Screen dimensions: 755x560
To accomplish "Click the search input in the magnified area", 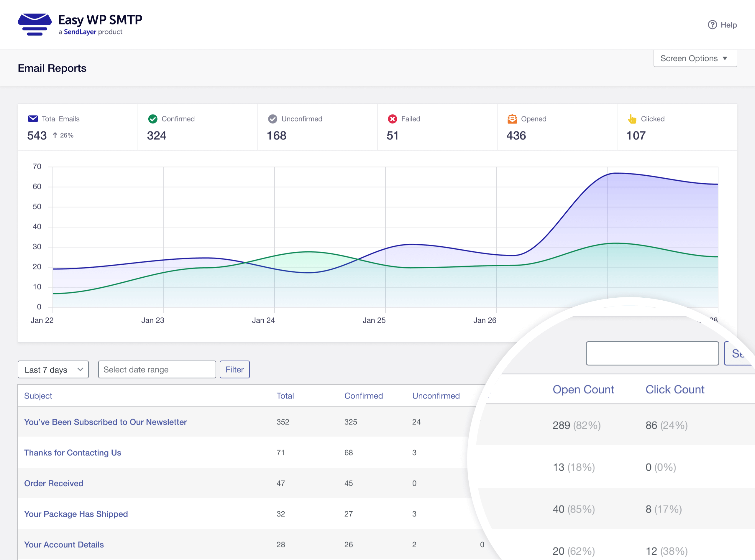I will [652, 353].
